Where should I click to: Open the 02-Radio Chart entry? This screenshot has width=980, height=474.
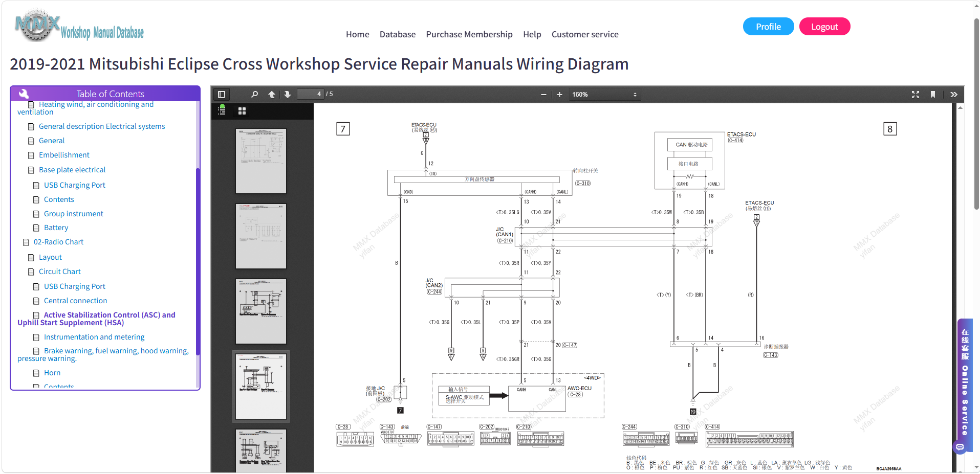click(x=58, y=242)
